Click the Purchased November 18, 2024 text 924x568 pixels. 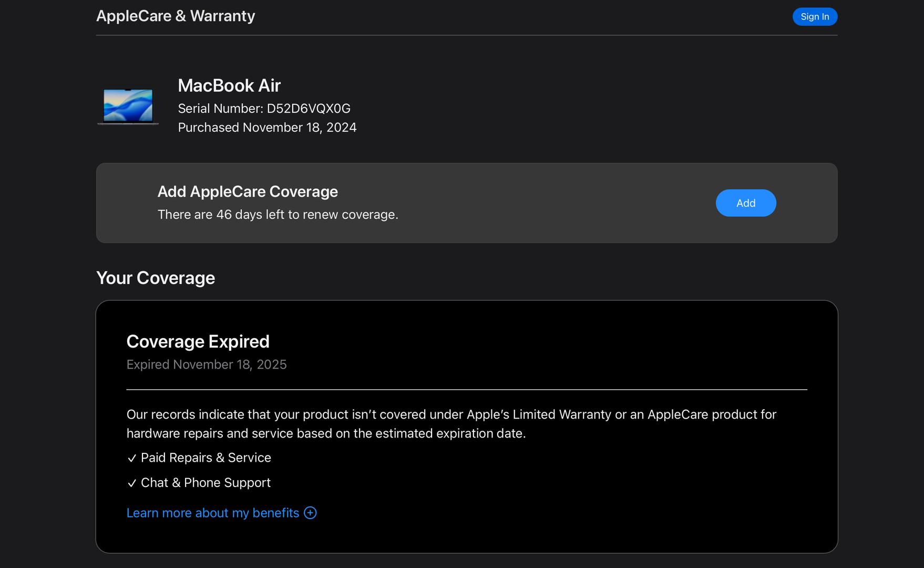(267, 127)
